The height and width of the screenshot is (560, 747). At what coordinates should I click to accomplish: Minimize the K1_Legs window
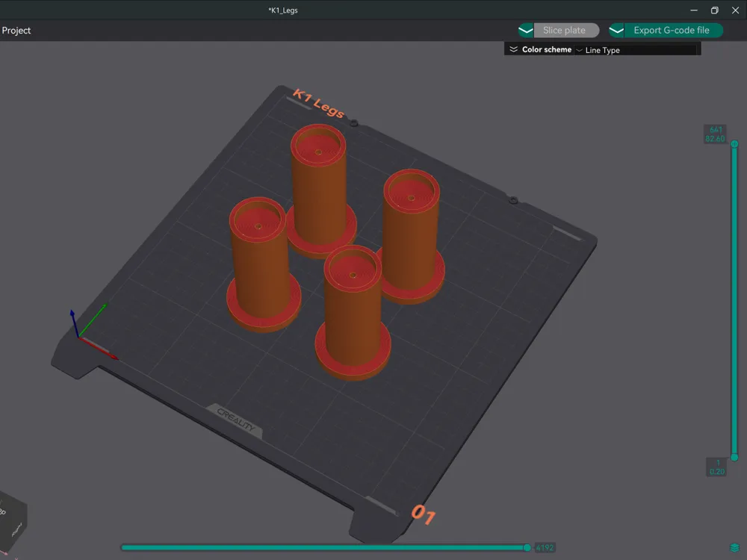pos(694,10)
